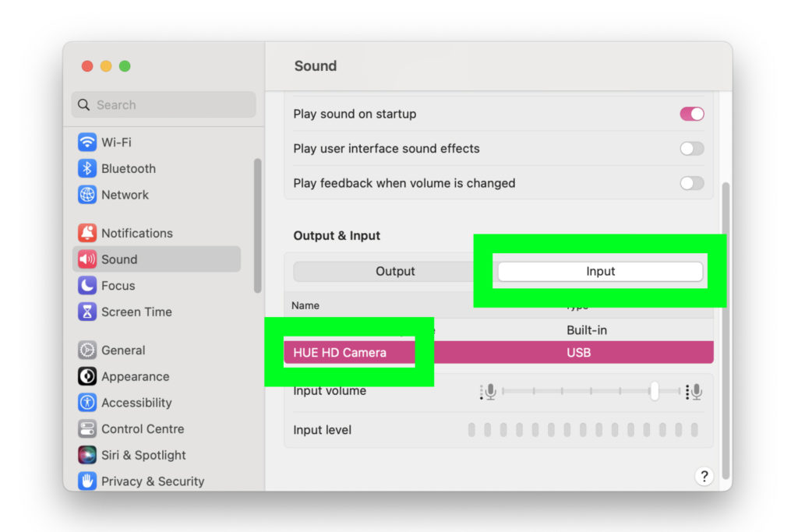
Task: Click the Search field
Action: coord(163,104)
